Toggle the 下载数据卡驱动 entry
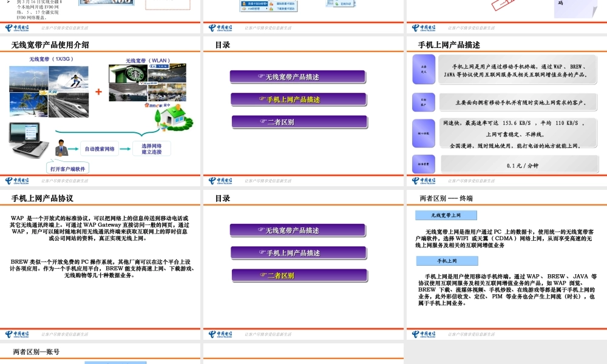Viewport: 607px width, 364px height. 285,8
